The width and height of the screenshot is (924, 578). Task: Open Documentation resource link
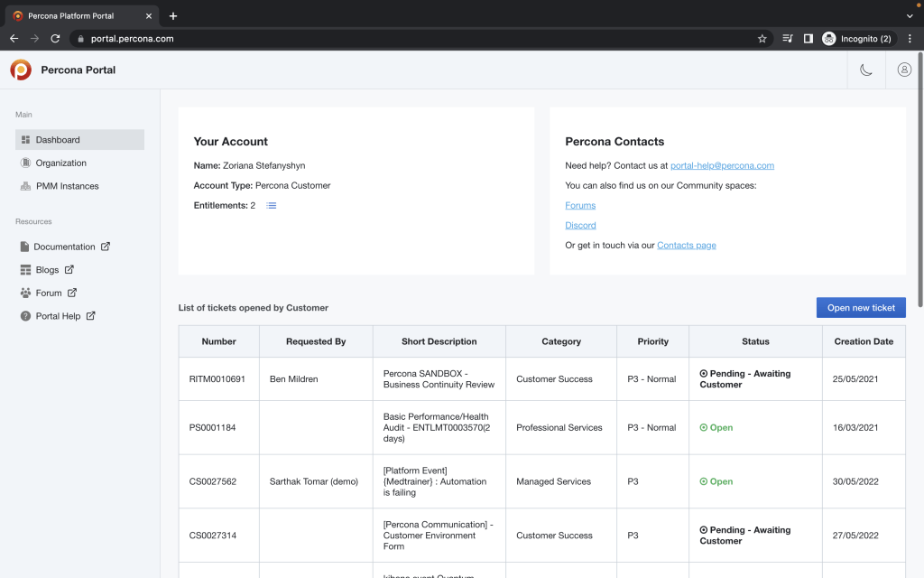64,247
